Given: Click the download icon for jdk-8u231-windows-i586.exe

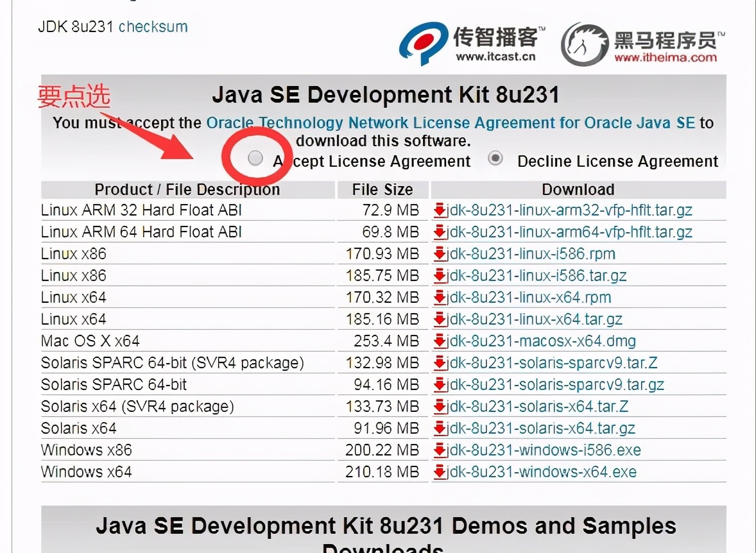Looking at the screenshot, I should [440, 450].
